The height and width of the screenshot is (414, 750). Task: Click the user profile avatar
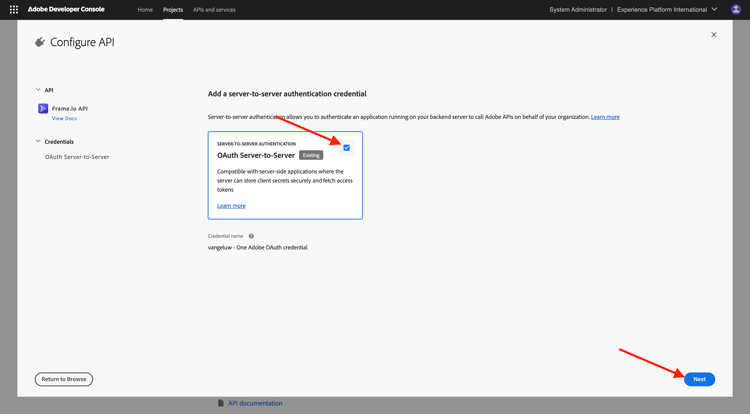736,10
